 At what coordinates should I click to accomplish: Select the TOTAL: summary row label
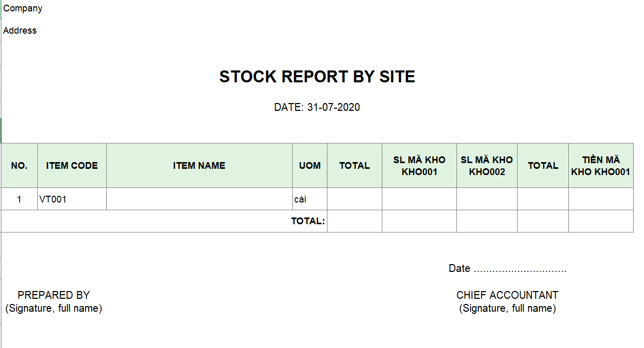[x=308, y=221]
